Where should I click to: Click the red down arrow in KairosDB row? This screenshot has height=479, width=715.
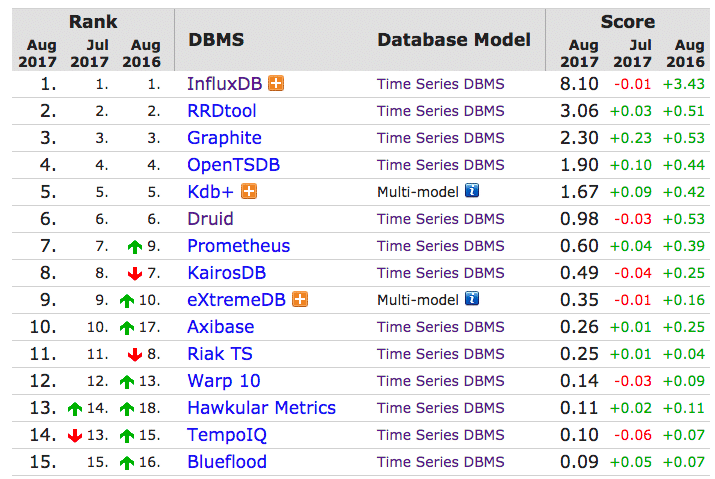(x=135, y=274)
